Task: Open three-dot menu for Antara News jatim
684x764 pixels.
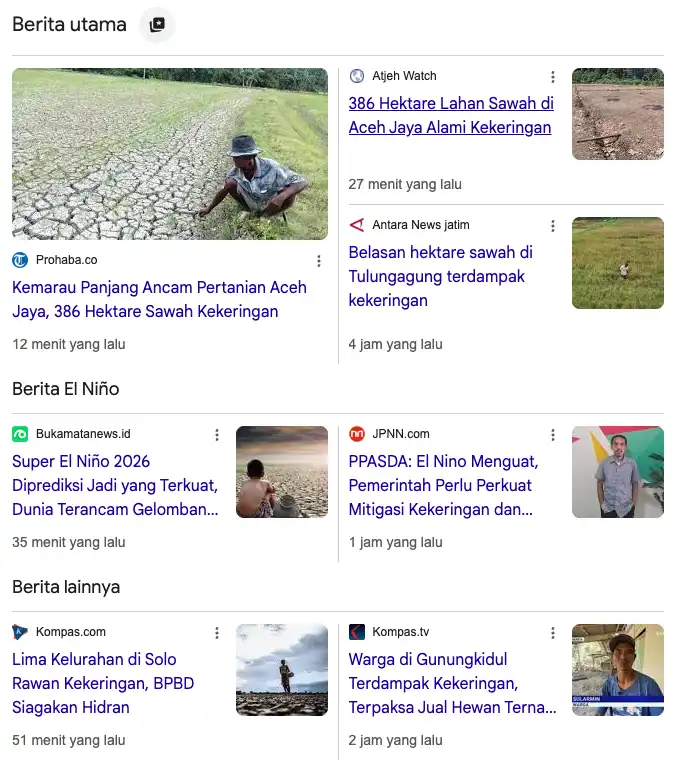Action: (x=552, y=226)
